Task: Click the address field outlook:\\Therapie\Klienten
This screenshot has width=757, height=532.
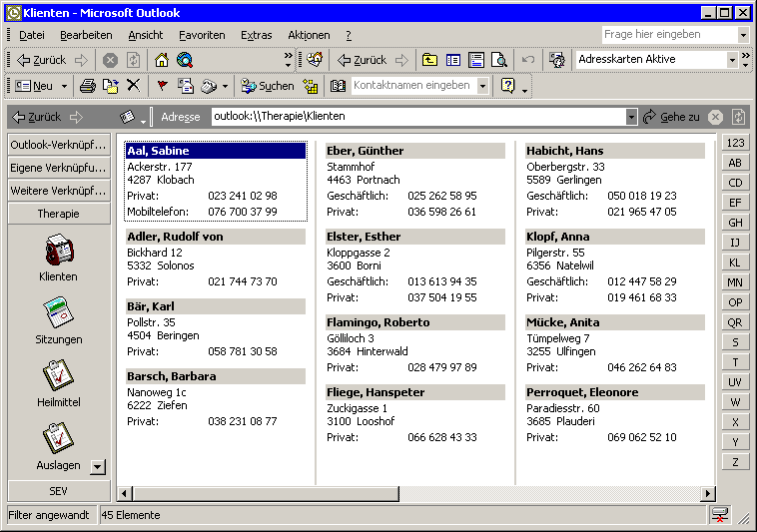Action: (x=418, y=116)
